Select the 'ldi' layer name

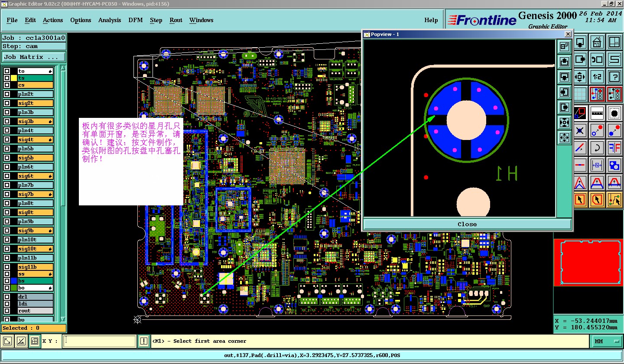click(x=35, y=304)
